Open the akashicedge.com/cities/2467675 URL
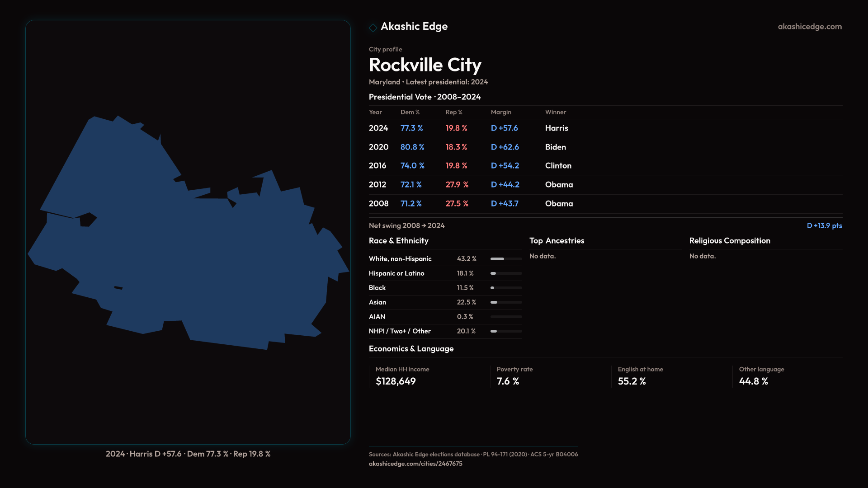The width and height of the screenshot is (868, 488). [x=415, y=464]
